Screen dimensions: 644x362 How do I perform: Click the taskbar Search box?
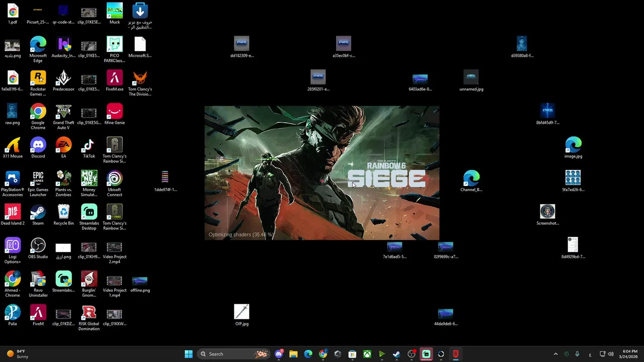(234, 354)
